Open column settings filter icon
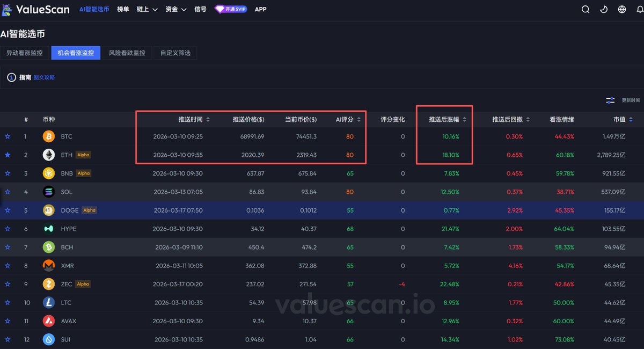Screen dimensions: 644x349 click(x=610, y=100)
